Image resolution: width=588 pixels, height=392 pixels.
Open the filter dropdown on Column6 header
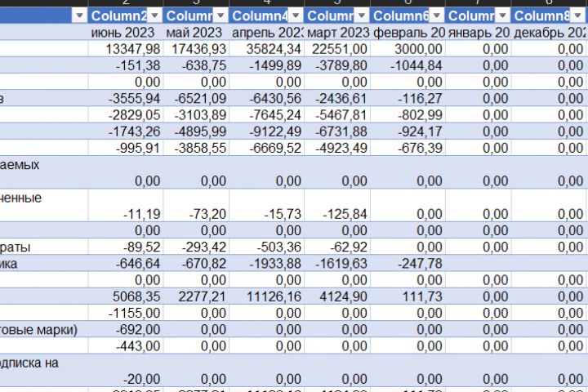436,16
